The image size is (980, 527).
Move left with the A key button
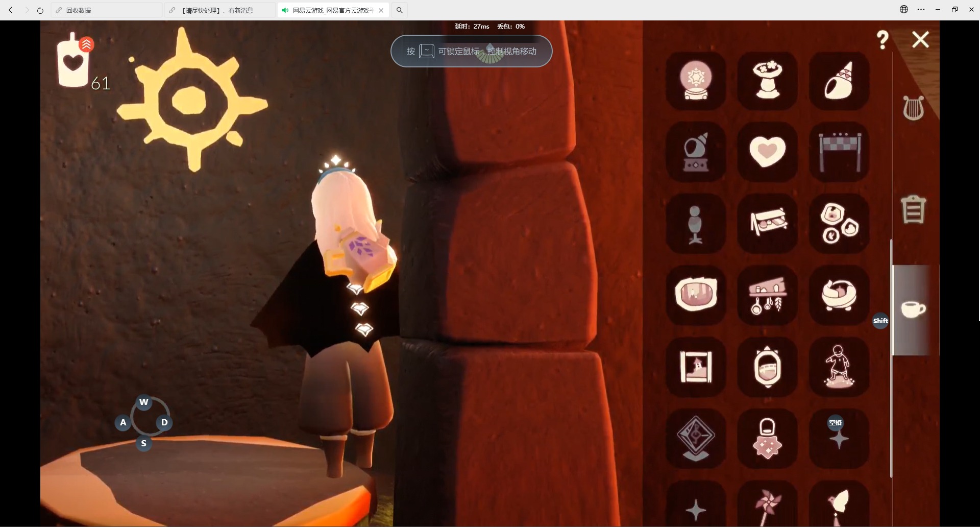pyautogui.click(x=123, y=422)
